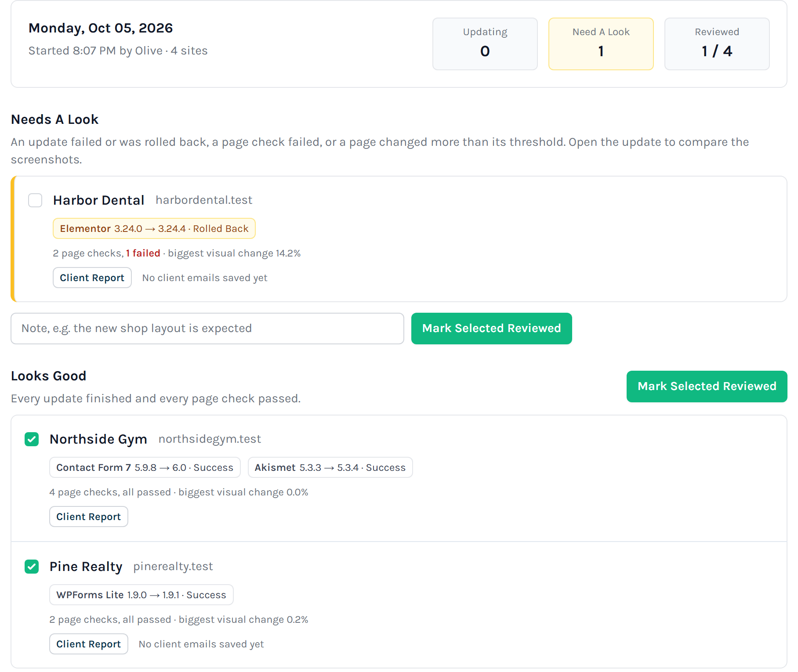Click 'No client emails saved yet' under Pine Realty
Viewport: 798px width, 672px height.
[x=201, y=644]
